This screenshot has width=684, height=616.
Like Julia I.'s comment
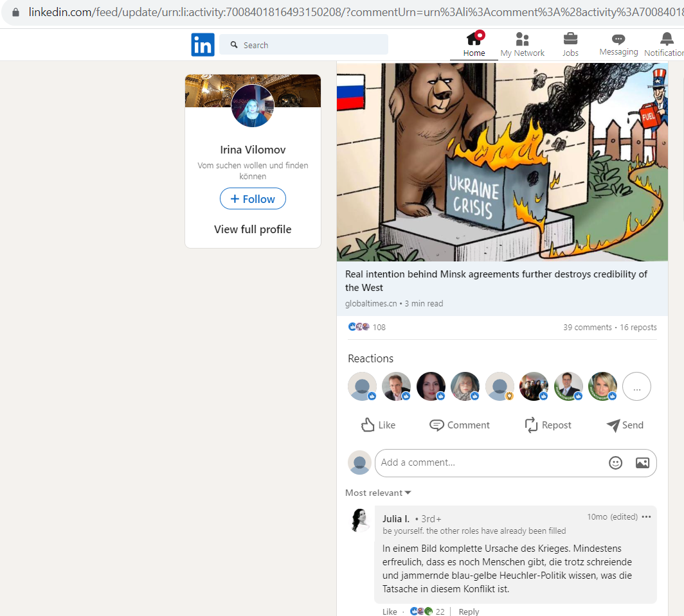pyautogui.click(x=390, y=612)
